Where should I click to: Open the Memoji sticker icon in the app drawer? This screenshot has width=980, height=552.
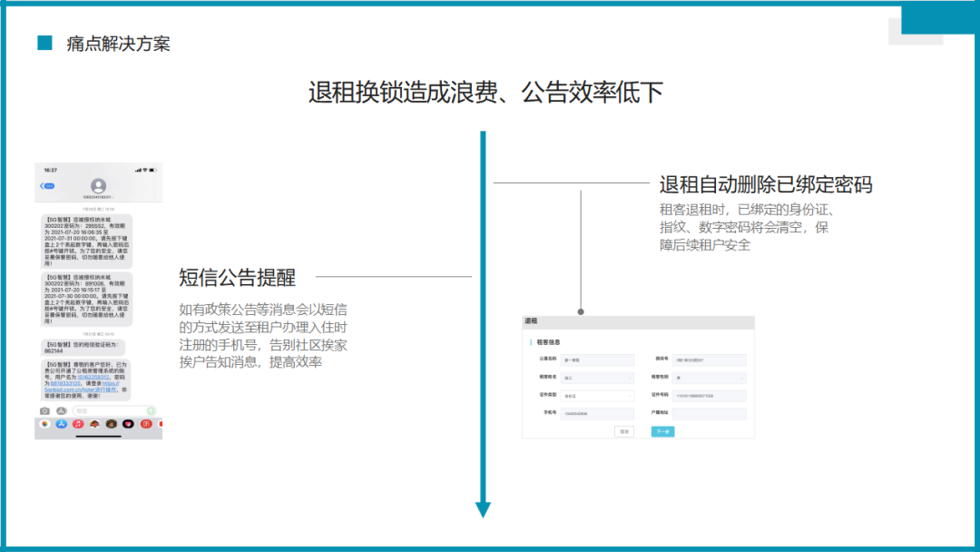pyautogui.click(x=94, y=424)
